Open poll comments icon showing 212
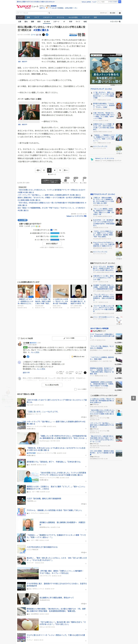Viewport: 138px width, 644px height. coord(33,226)
